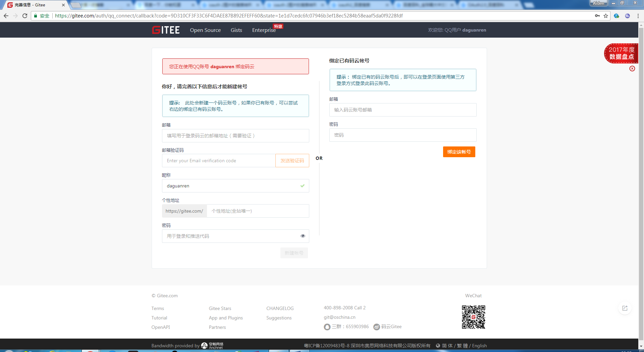This screenshot has width=644, height=352.
Task: Open Chrome menu three dots
Action: 638,16
